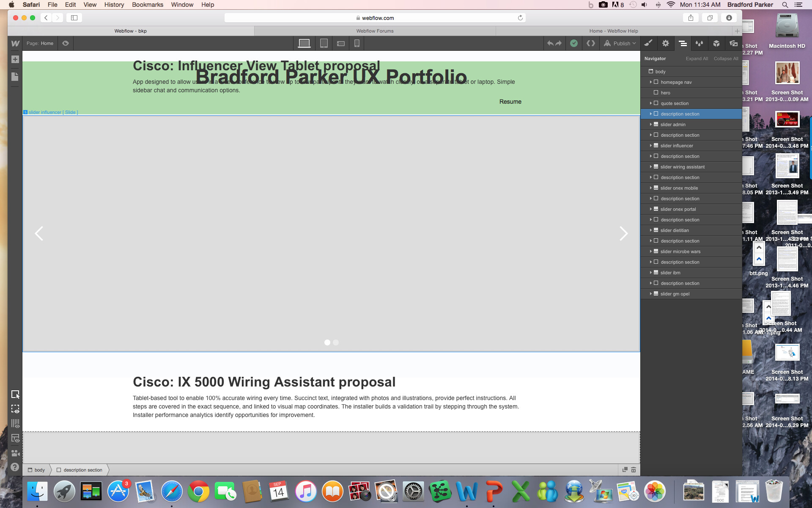The height and width of the screenshot is (508, 812).
Task: Open the export code panel
Action: pyautogui.click(x=591, y=43)
